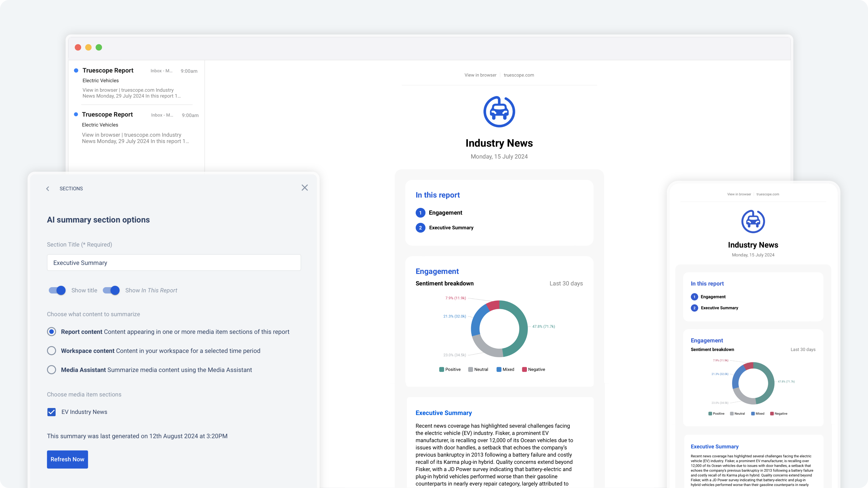Uncheck the EV Industry News checkbox
The height and width of the screenshot is (488, 868).
(x=52, y=412)
